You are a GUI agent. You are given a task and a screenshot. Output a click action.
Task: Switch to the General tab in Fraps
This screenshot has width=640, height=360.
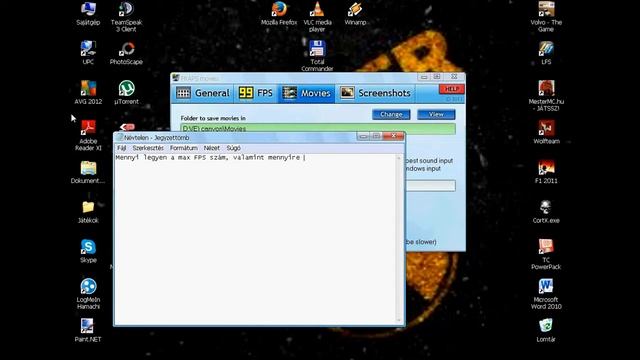(203, 93)
